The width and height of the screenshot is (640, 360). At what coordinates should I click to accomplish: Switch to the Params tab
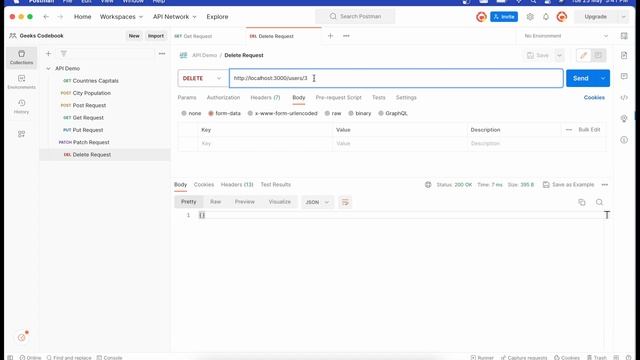[187, 98]
